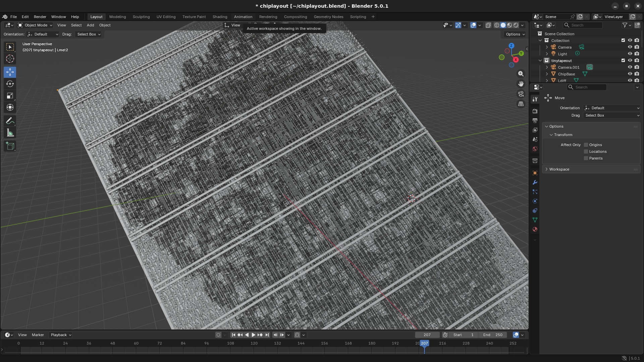This screenshot has height=362, width=644.
Task: Switch viewport to orthographic grid icon
Action: (x=521, y=104)
